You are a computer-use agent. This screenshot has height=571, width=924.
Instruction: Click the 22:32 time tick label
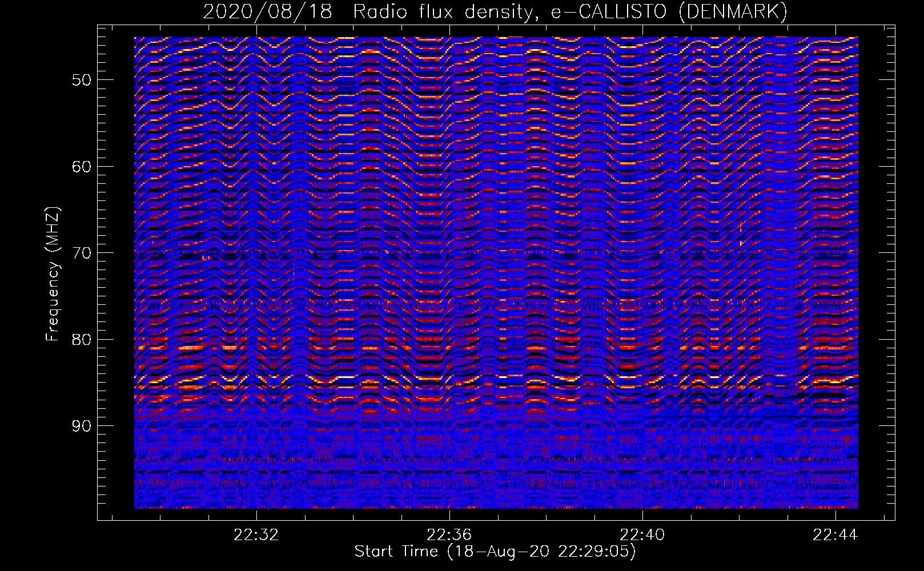click(x=256, y=535)
